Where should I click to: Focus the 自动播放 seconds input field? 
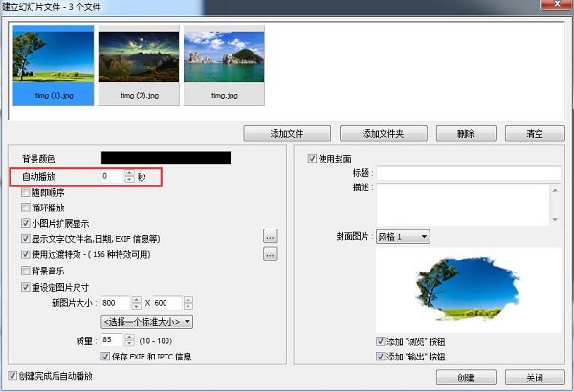tap(113, 176)
